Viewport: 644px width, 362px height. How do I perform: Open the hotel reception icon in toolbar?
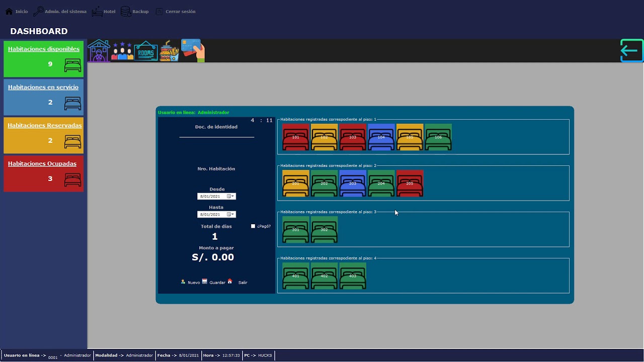pos(99,50)
